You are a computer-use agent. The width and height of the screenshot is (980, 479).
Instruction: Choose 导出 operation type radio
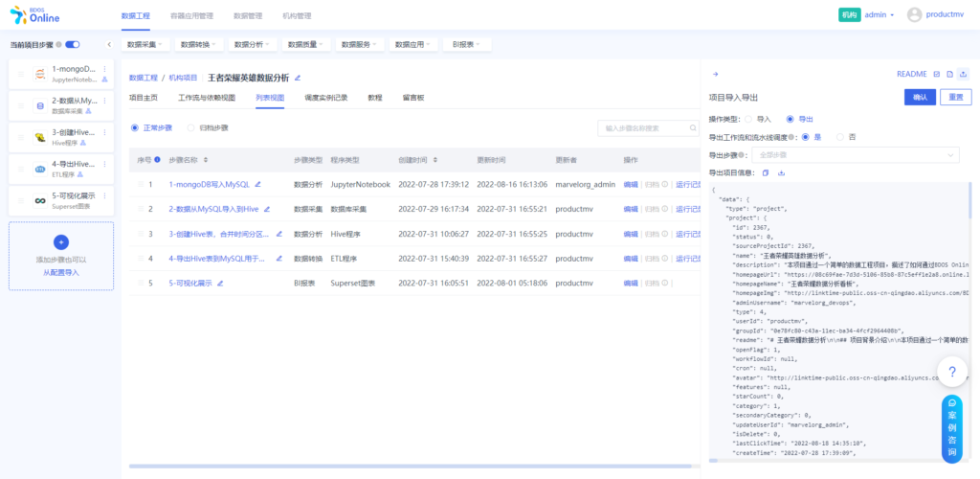click(790, 119)
